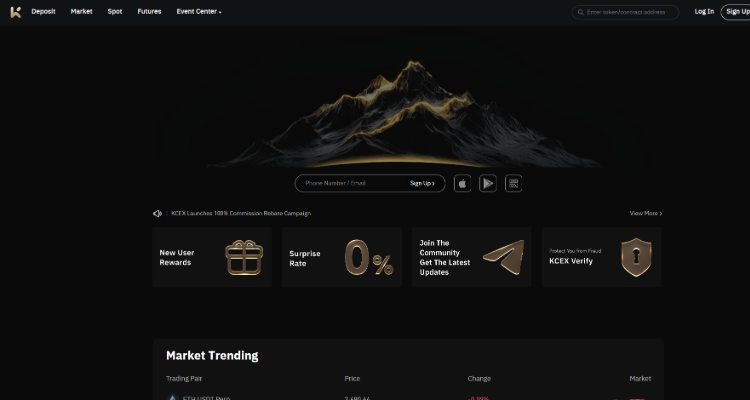Click the Price column header

(352, 378)
